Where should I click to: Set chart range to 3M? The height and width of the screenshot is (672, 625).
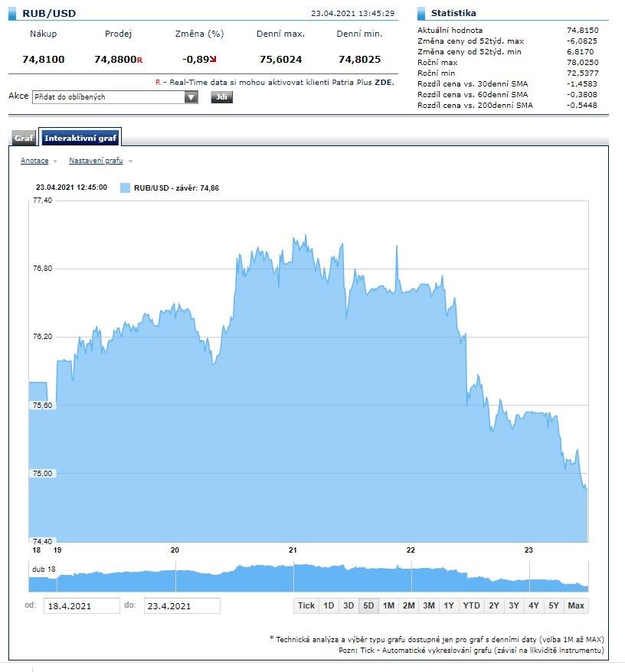429,605
